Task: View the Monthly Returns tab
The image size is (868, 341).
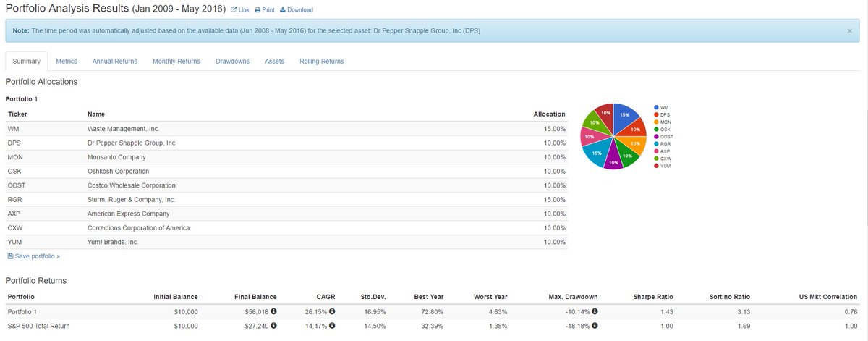Action: [x=176, y=62]
